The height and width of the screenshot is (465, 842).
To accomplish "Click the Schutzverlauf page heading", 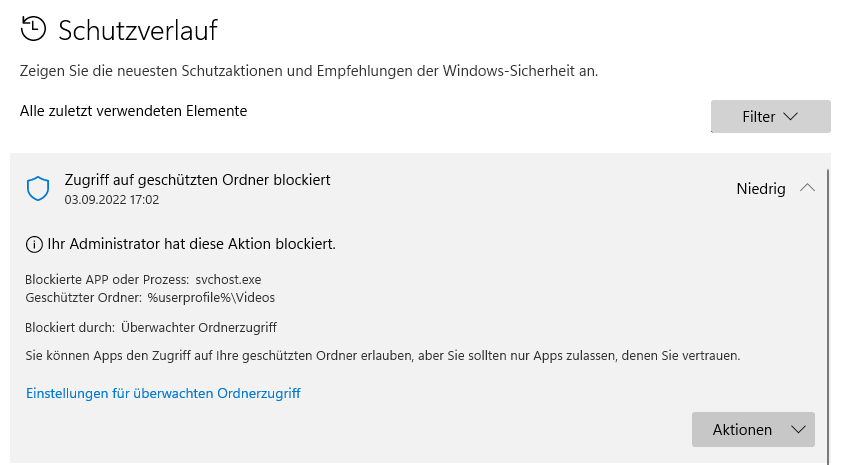I will pos(138,30).
